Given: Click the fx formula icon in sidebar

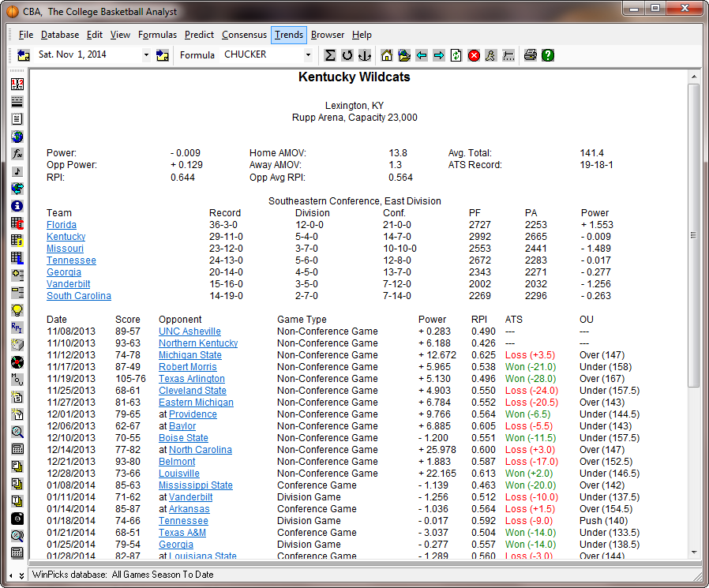Looking at the screenshot, I should click(x=17, y=154).
